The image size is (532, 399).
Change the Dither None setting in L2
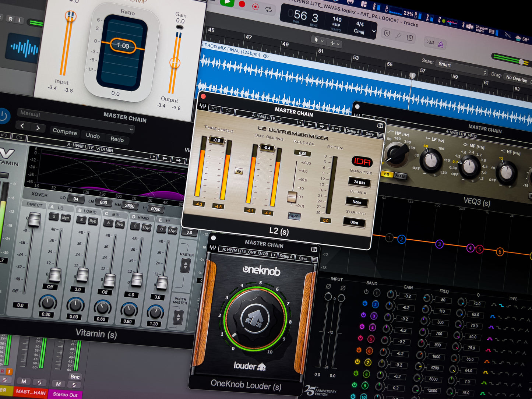click(x=357, y=202)
